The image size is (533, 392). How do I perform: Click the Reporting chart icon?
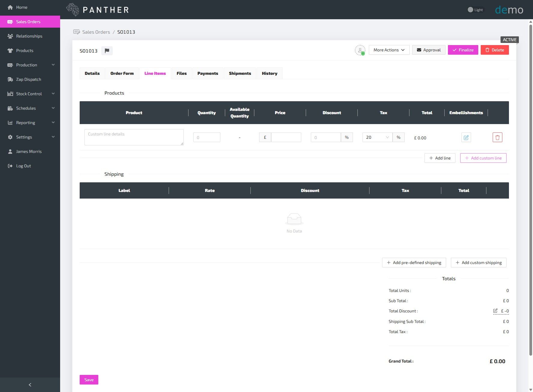(x=10, y=123)
